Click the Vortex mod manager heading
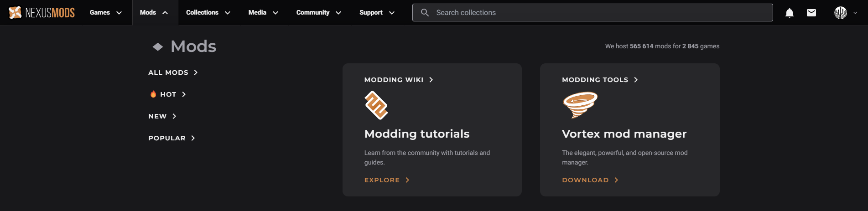Screen dimensions: 868x211 coord(624,134)
